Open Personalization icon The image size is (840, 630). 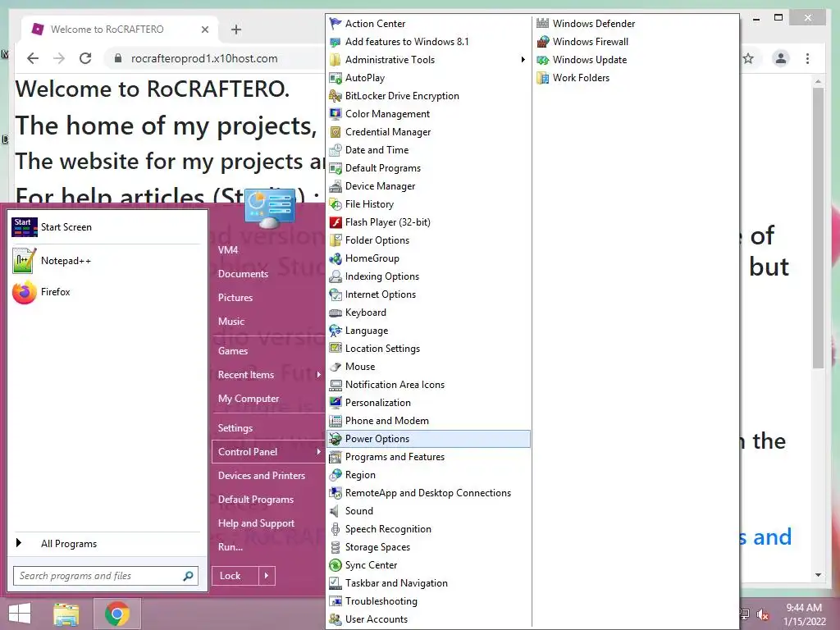(x=336, y=402)
